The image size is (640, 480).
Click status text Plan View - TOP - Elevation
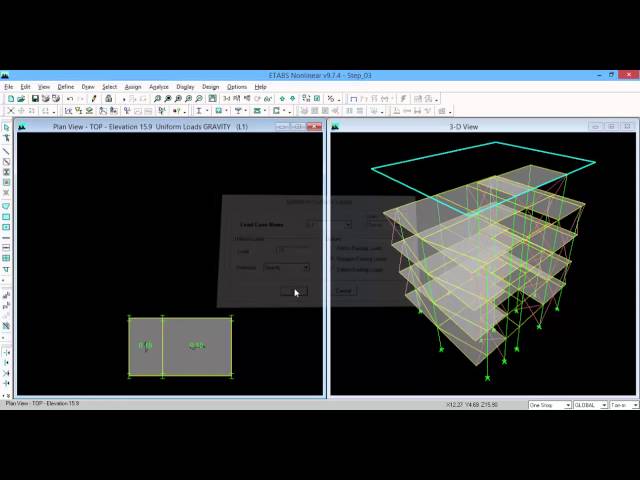[42, 403]
